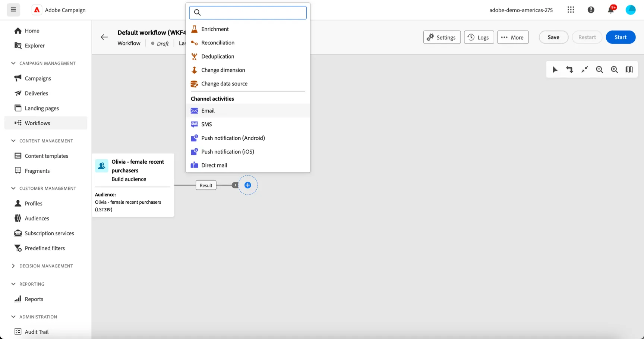Screen dimensions: 644x339
Task: Click the fit-to-screen canvas icon
Action: click(584, 69)
